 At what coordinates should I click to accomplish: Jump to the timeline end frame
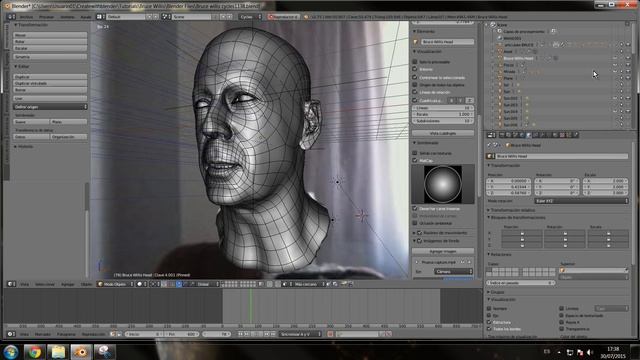pyautogui.click(x=273, y=334)
